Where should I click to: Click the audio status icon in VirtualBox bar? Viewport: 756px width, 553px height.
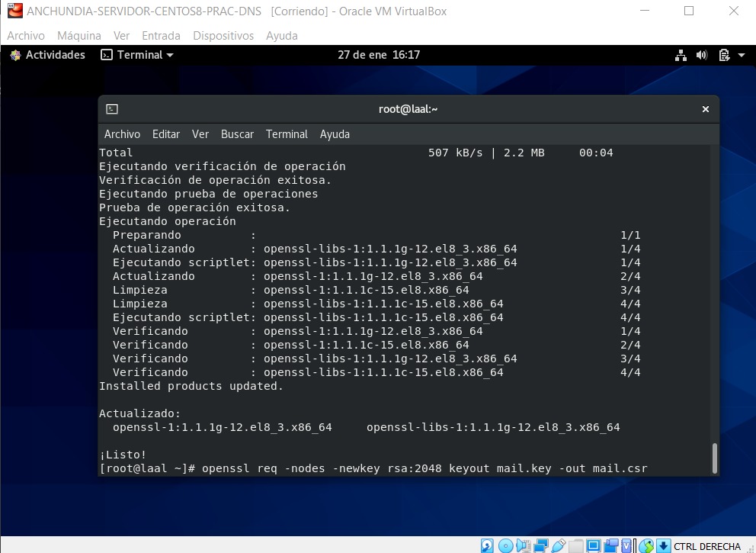(x=523, y=546)
